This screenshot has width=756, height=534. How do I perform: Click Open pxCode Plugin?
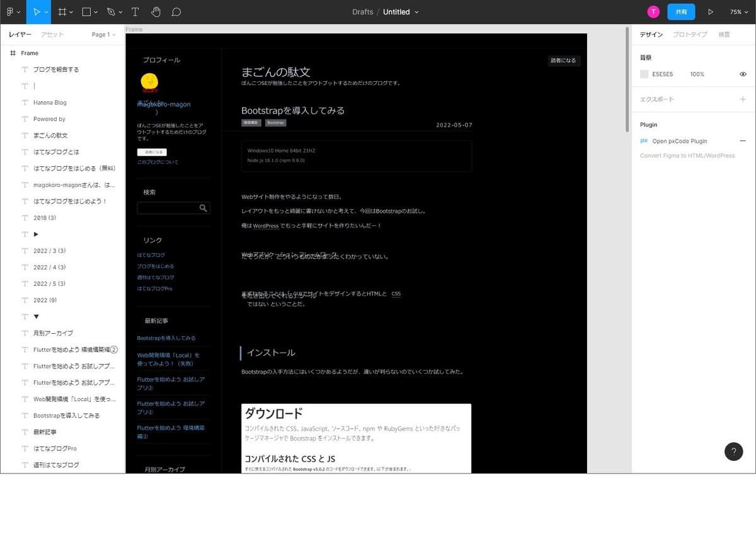680,141
